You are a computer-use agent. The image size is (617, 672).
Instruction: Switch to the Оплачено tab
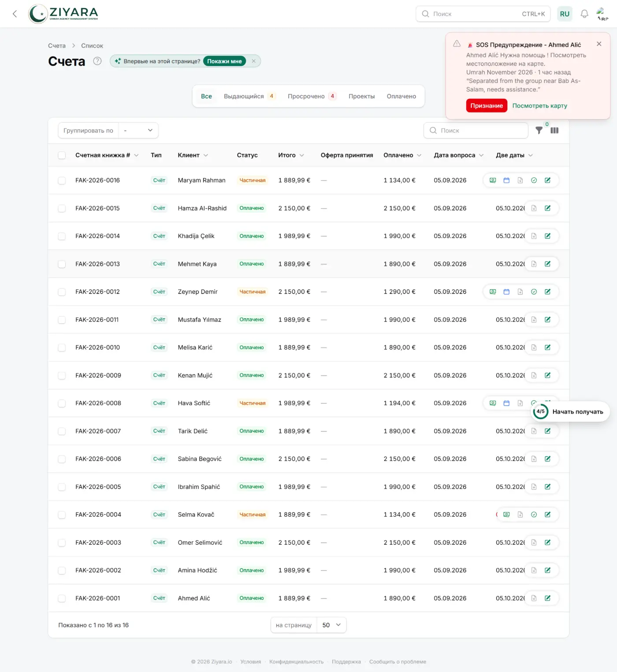tap(401, 96)
